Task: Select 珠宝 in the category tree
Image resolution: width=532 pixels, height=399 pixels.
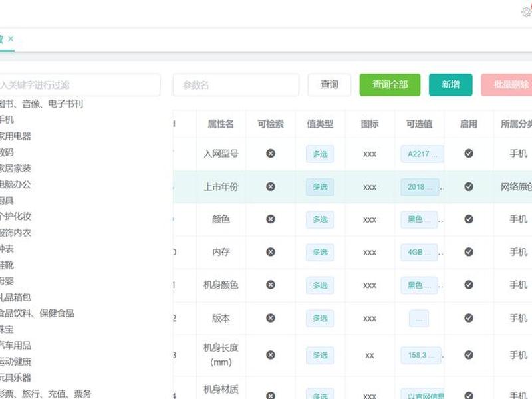Action: [x=7, y=329]
